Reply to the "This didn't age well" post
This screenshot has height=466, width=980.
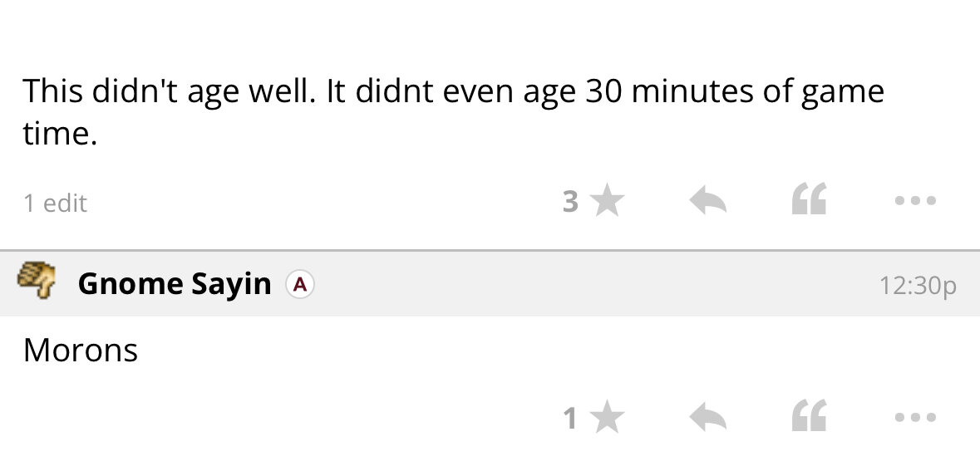pos(708,201)
